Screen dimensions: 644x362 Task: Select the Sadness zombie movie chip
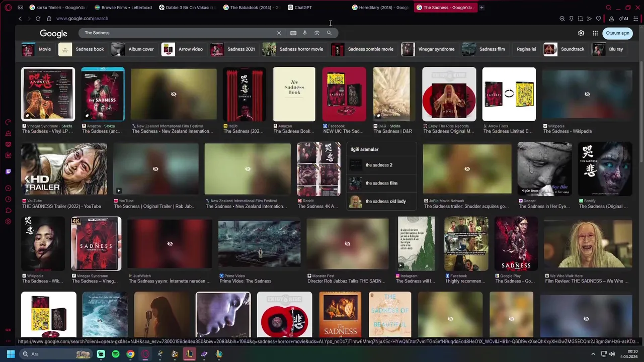click(x=363, y=49)
